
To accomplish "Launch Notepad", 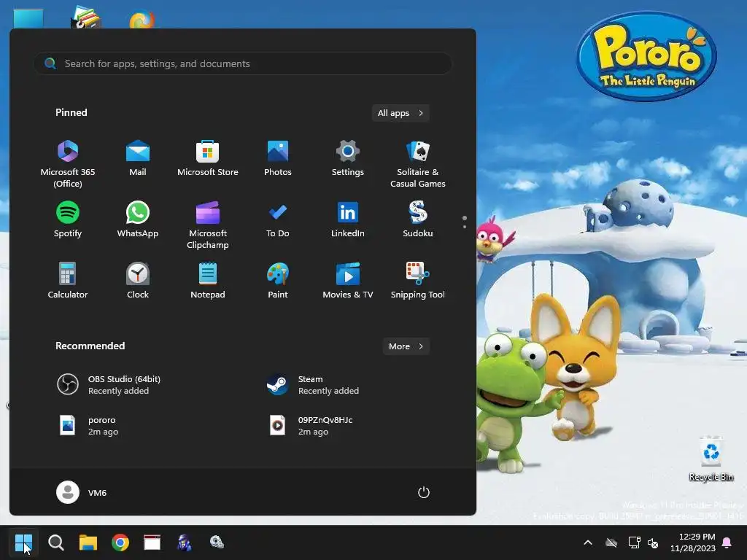I will click(208, 281).
